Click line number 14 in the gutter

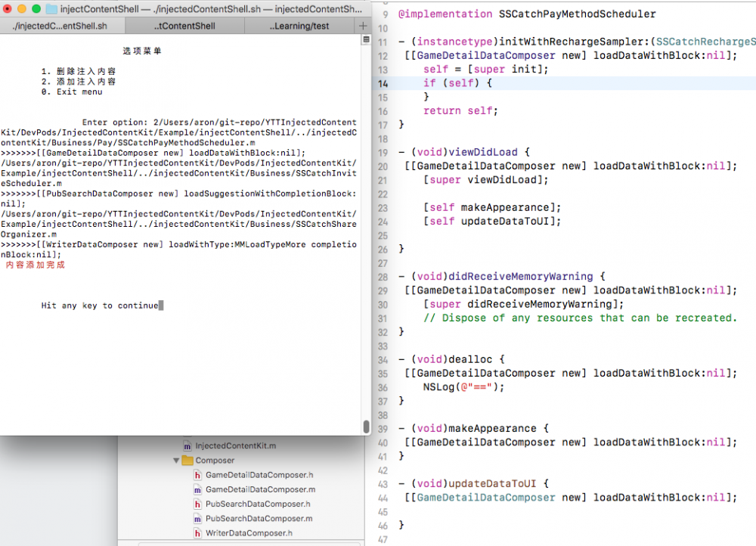click(383, 83)
